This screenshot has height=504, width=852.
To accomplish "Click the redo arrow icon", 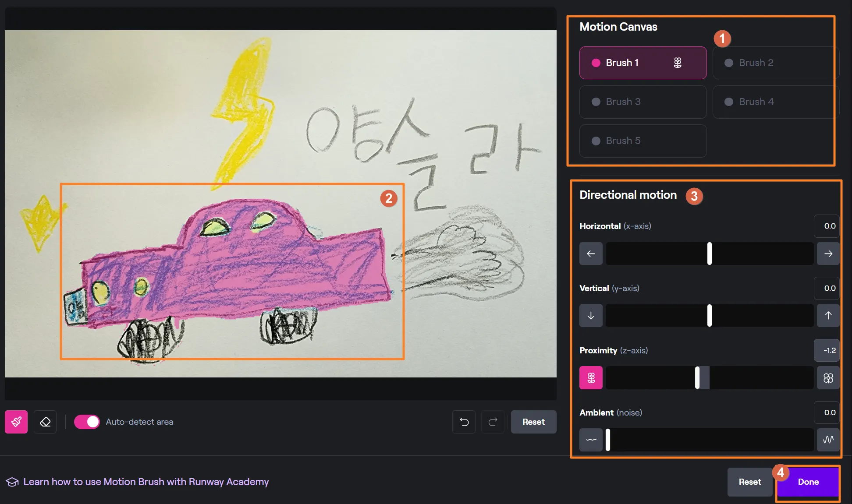I will click(493, 422).
